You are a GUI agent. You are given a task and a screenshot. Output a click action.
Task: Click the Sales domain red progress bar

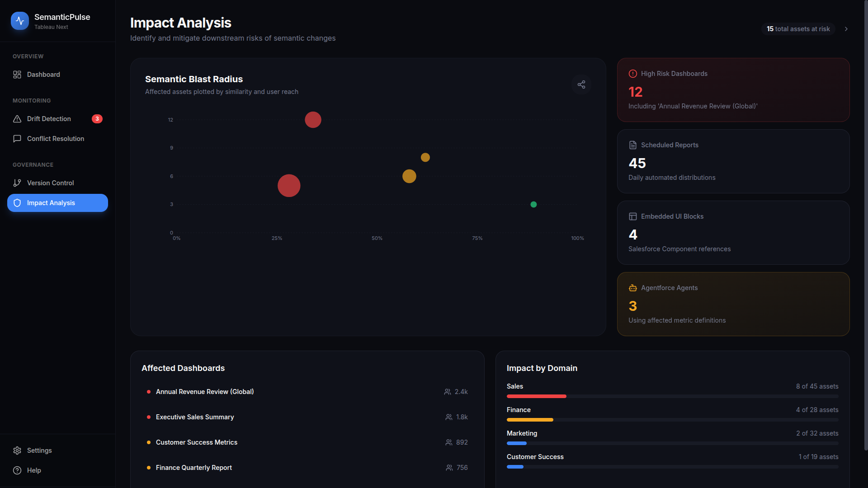[536, 396]
